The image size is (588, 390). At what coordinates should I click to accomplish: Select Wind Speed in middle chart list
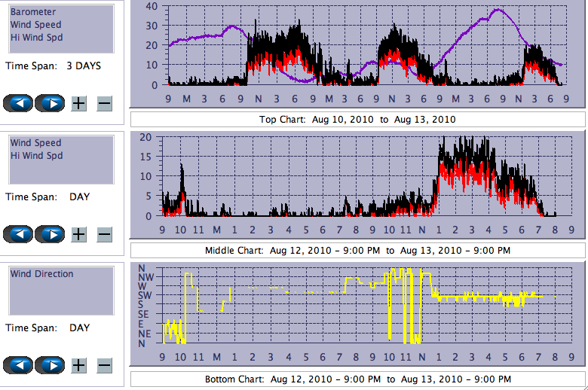coord(35,143)
